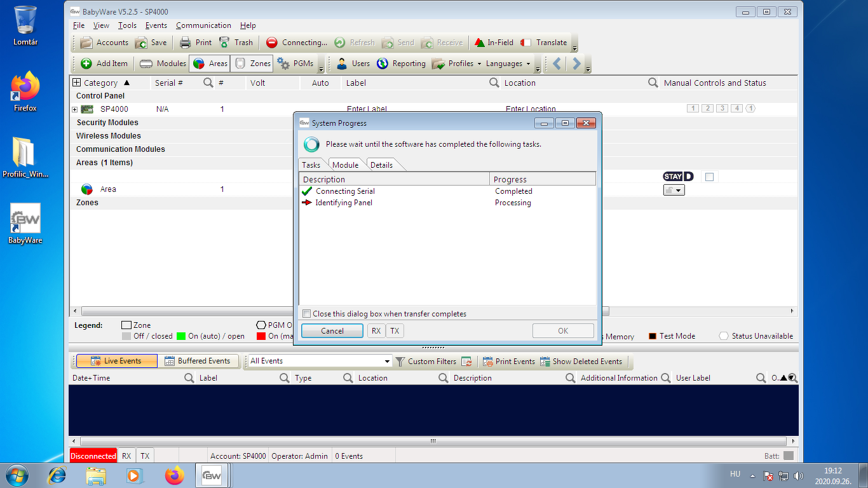Screen dimensions: 868x488
Task: Open the Firefox desktop shortcut
Action: tap(25, 91)
